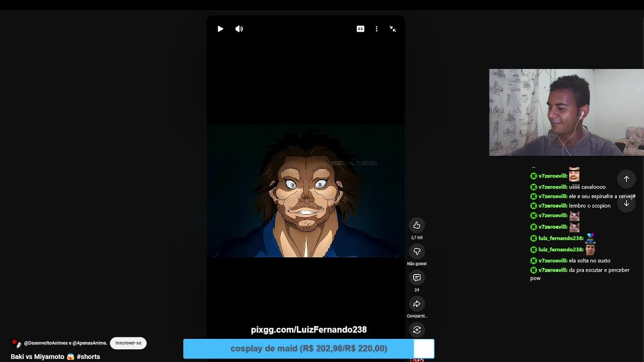Share the video via Compartilhar arrow

click(x=417, y=304)
